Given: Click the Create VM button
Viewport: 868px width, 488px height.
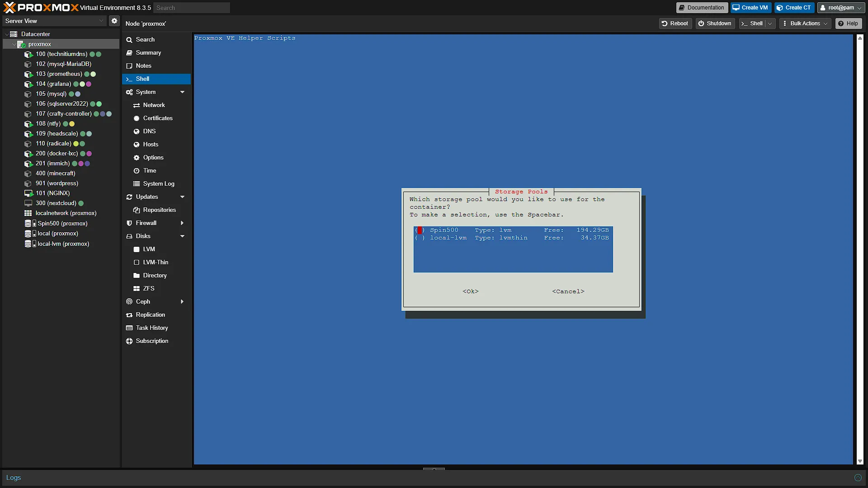Looking at the screenshot, I should tap(750, 8).
